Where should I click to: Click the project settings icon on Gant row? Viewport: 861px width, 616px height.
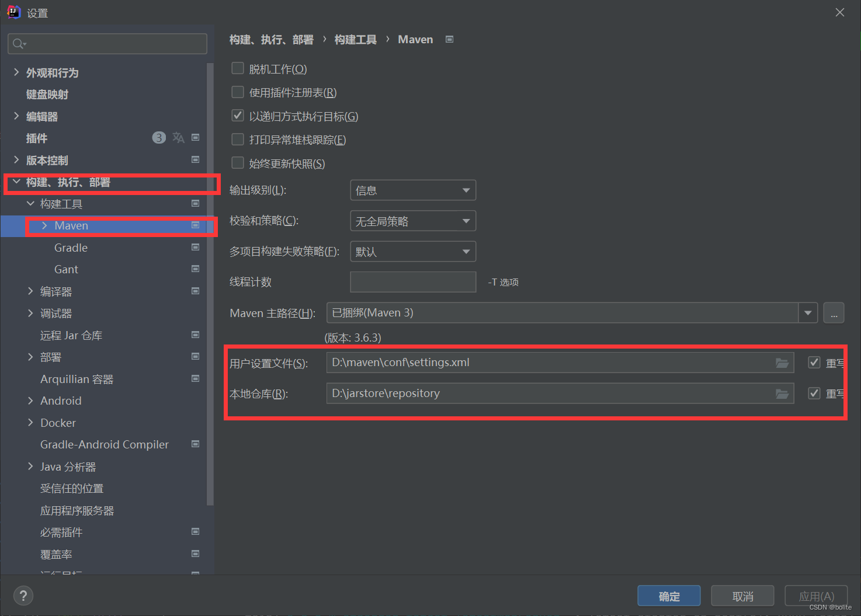pyautogui.click(x=196, y=269)
